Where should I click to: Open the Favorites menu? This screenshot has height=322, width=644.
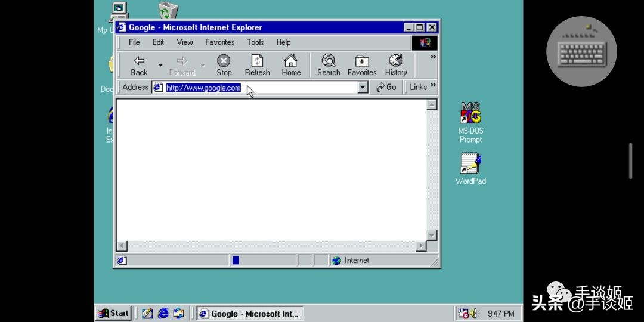click(219, 42)
